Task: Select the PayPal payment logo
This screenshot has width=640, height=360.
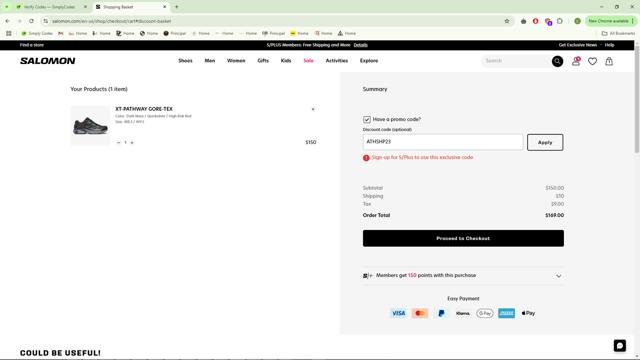Action: click(441, 313)
